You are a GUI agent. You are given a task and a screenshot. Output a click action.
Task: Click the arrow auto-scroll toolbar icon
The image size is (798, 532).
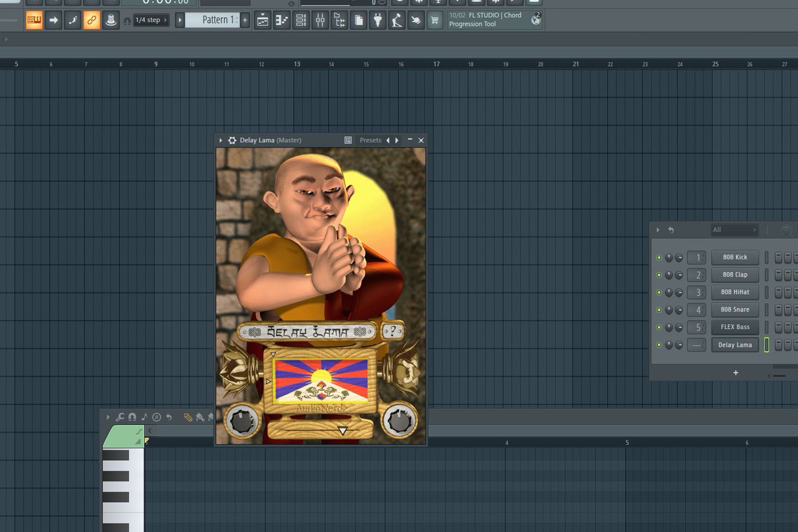[54, 20]
